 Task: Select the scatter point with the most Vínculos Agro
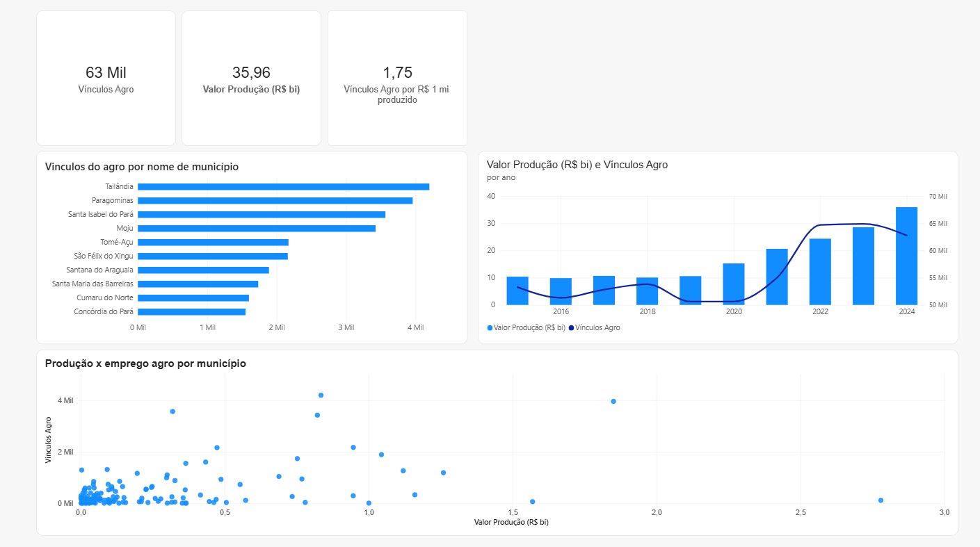click(321, 395)
